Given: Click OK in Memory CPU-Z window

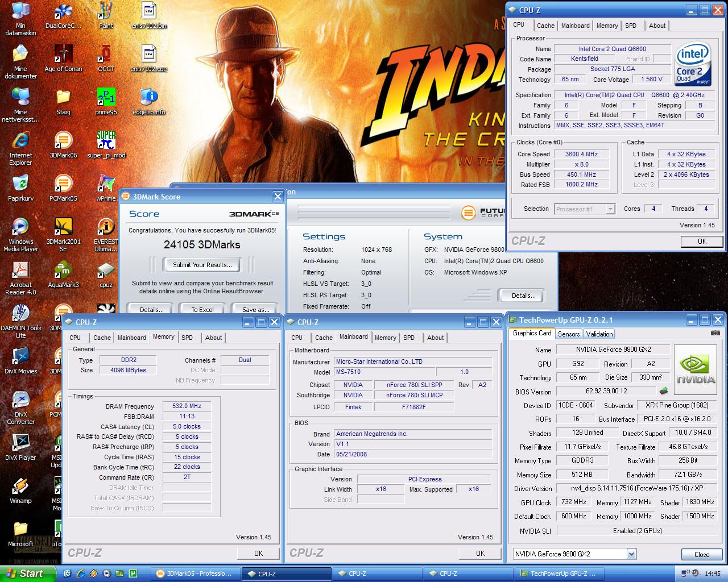Looking at the screenshot, I should point(258,553).
